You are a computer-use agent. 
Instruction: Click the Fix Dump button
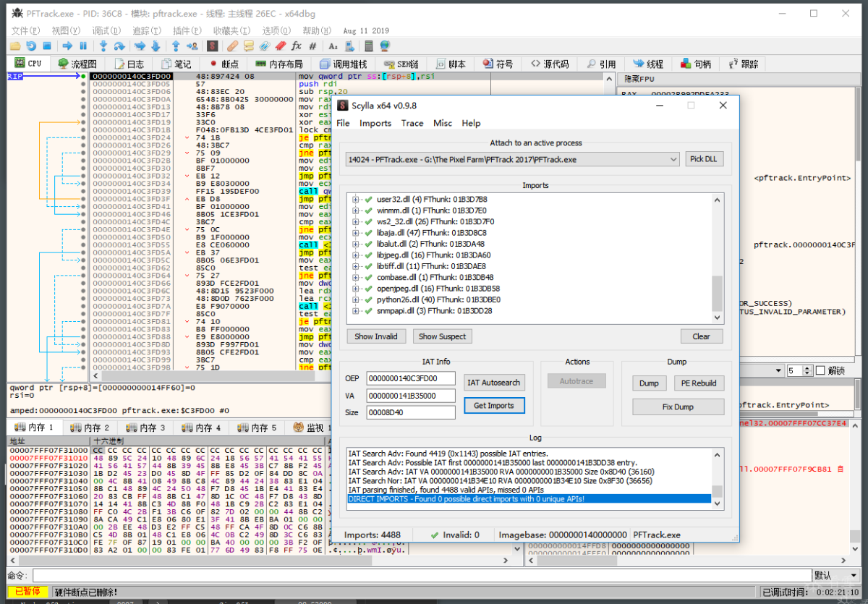(678, 407)
